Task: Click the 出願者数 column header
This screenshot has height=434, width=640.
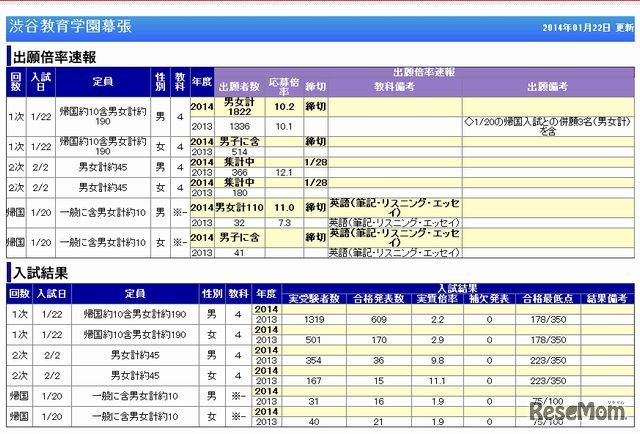Action: coord(239,87)
